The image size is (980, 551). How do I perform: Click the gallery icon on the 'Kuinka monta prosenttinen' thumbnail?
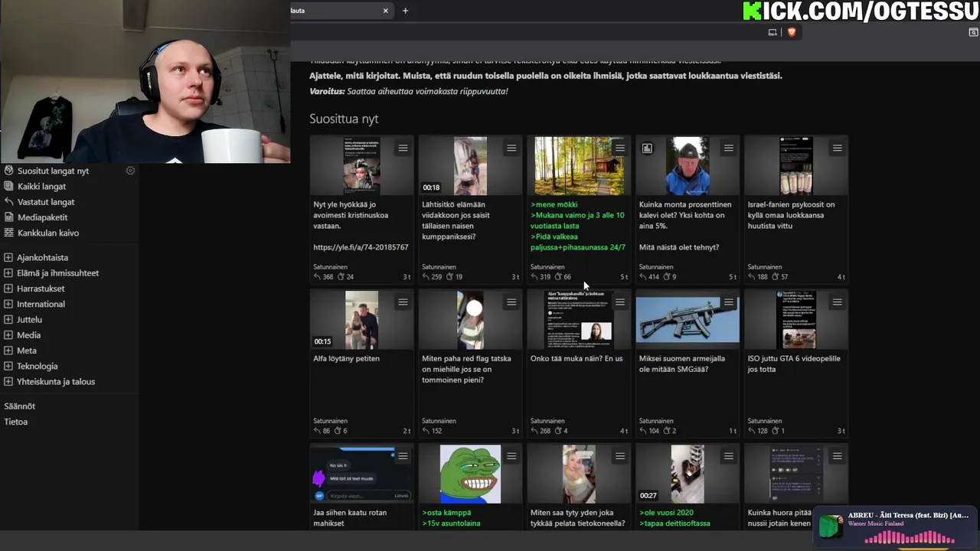[x=647, y=148]
